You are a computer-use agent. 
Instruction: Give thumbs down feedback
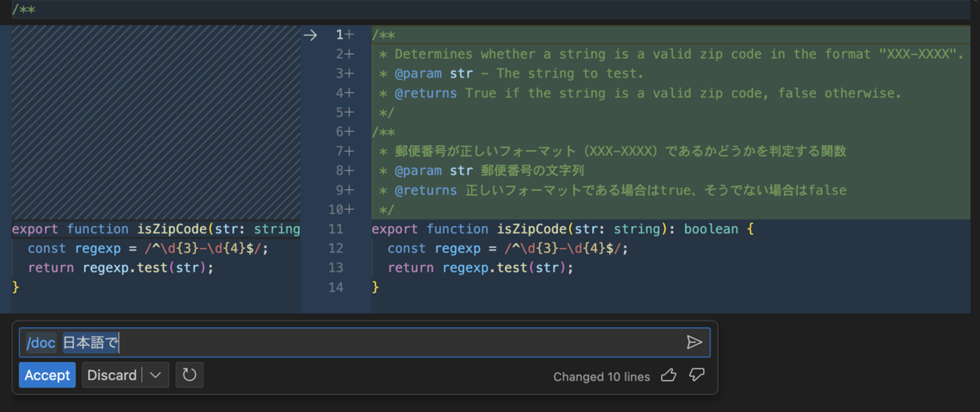click(697, 375)
